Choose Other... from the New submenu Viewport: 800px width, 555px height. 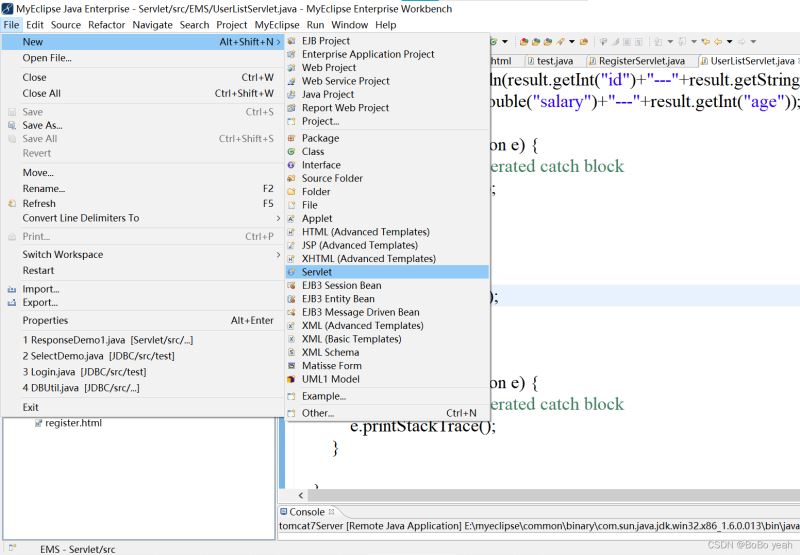[318, 413]
